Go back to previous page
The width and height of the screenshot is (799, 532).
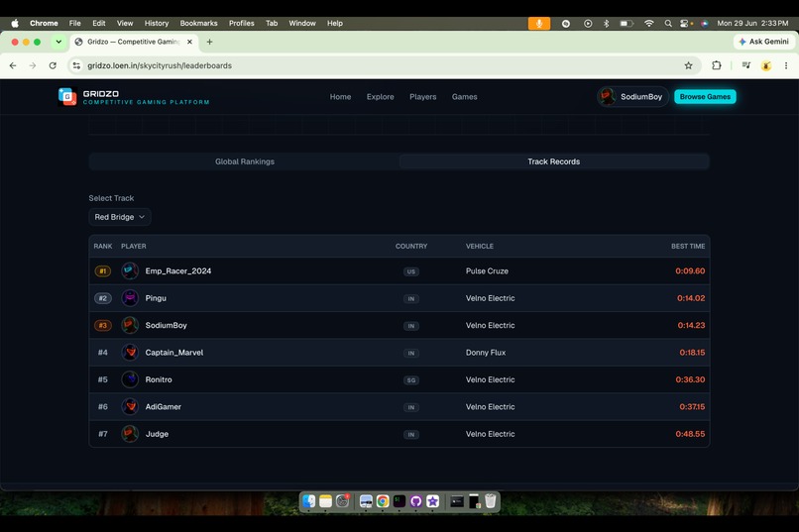pos(13,65)
